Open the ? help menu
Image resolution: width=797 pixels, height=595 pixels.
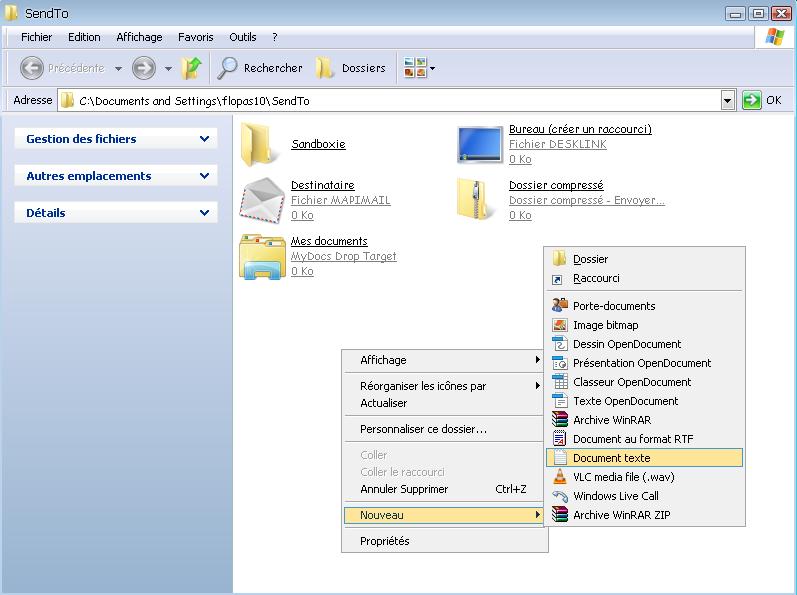[x=274, y=37]
